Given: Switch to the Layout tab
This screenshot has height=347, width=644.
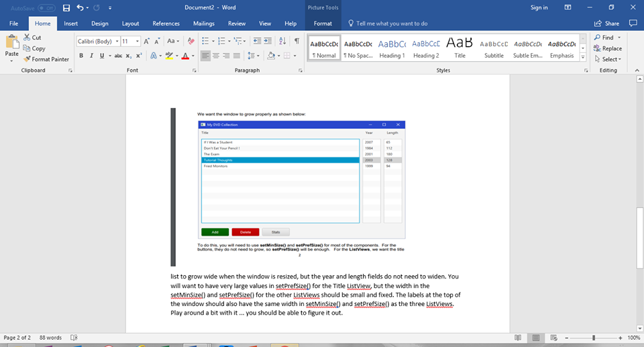Looking at the screenshot, I should 130,23.
